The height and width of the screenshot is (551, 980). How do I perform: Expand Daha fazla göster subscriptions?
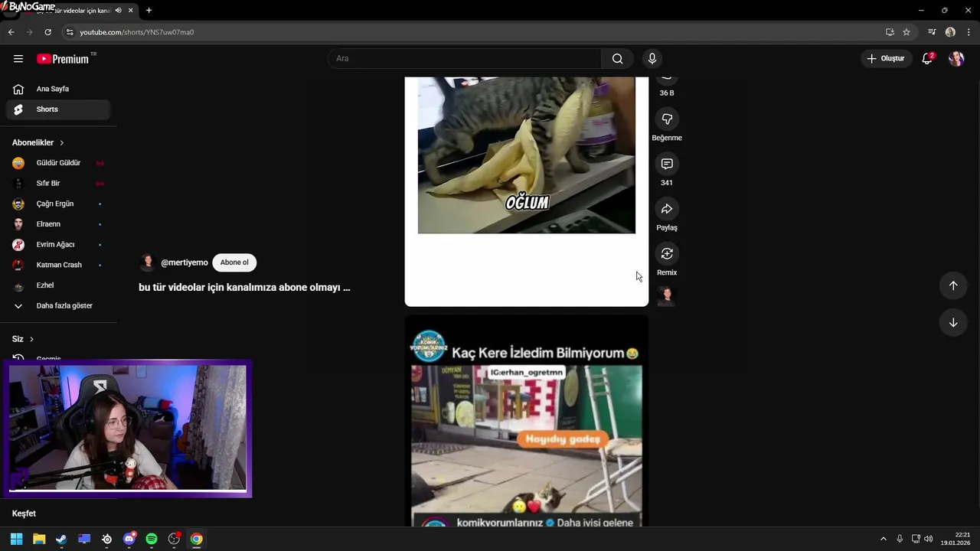click(59, 306)
